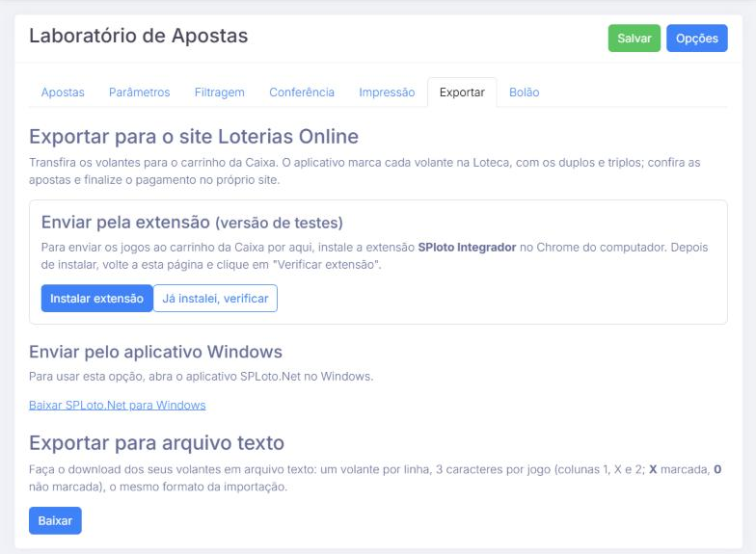Switch to the Apostas tab
The image size is (756, 554).
[x=63, y=92]
